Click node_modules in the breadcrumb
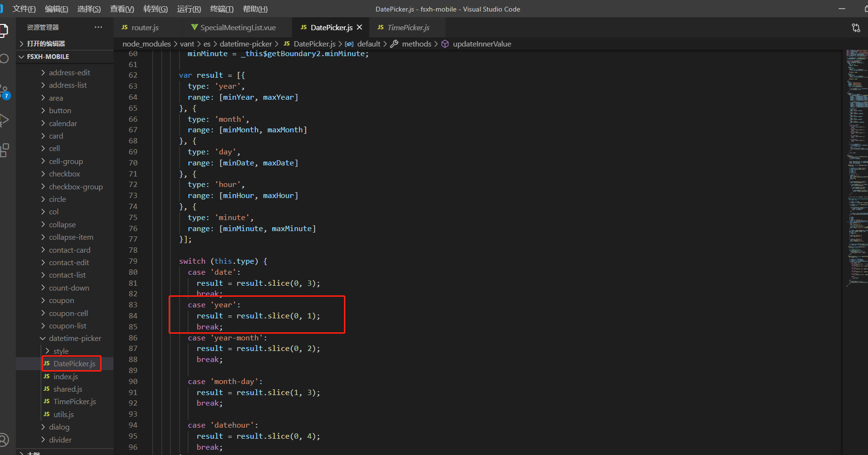868x455 pixels. click(147, 44)
